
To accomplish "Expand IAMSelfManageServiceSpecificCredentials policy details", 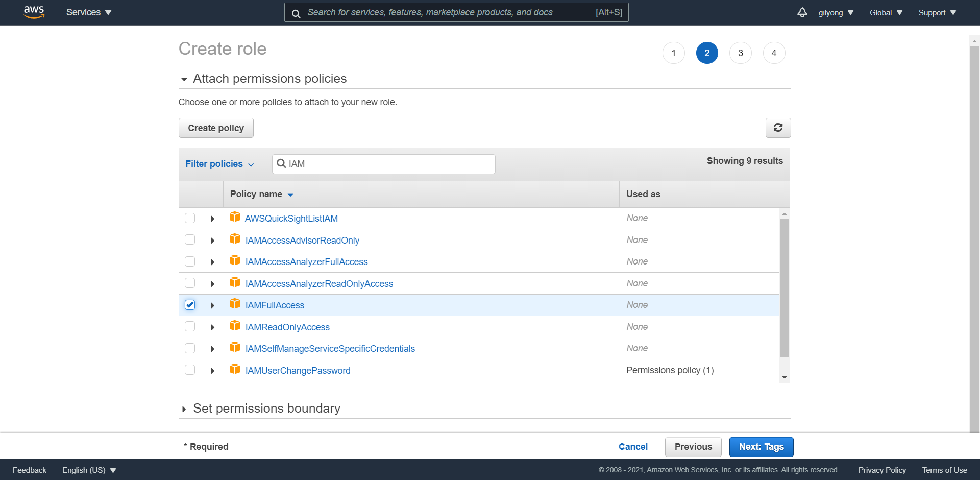I will [212, 349].
